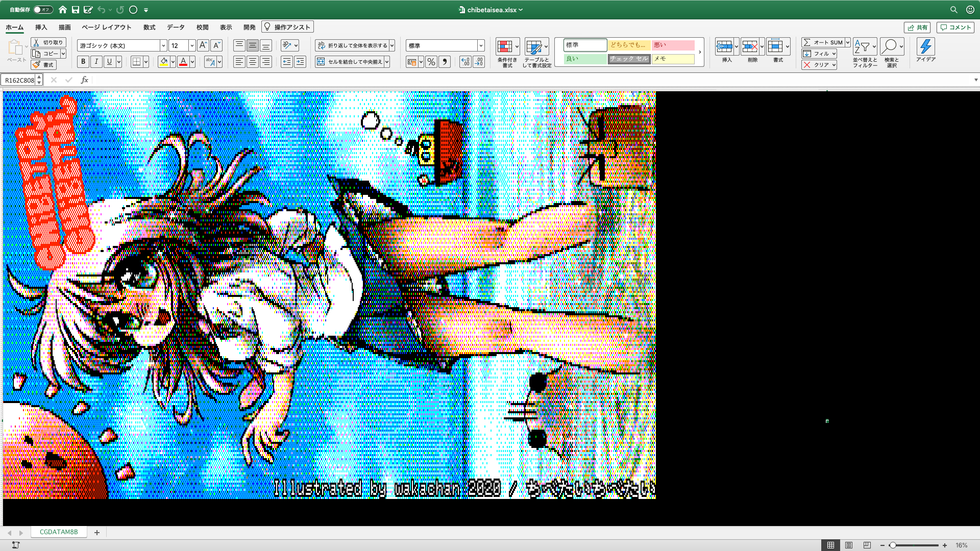Click the text orientation icon
This screenshot has width=980, height=551.
(287, 45)
